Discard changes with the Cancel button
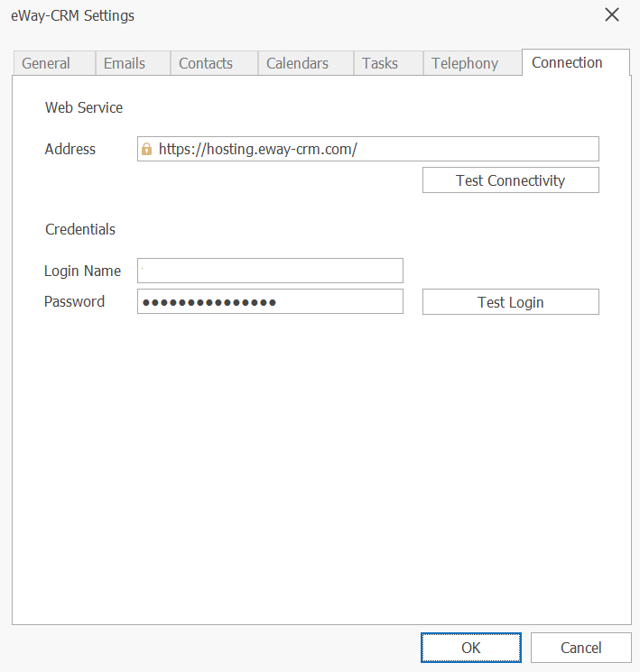This screenshot has height=672, width=640. (580, 648)
